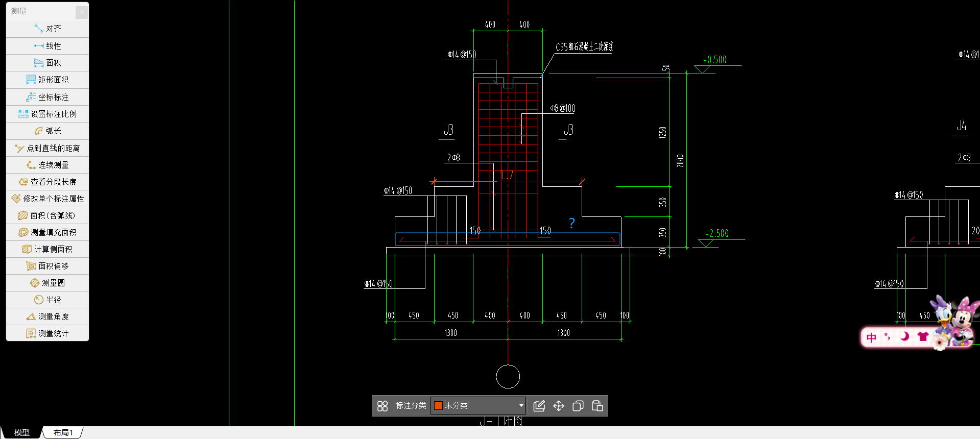Toggle IME punctuation mode button
This screenshot has height=439, width=980.
tap(888, 337)
